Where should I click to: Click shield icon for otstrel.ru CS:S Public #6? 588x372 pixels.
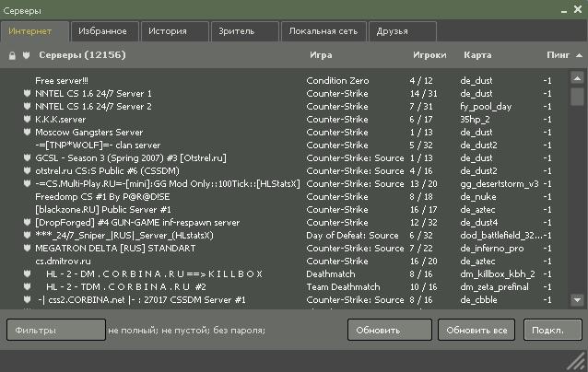[x=27, y=170]
